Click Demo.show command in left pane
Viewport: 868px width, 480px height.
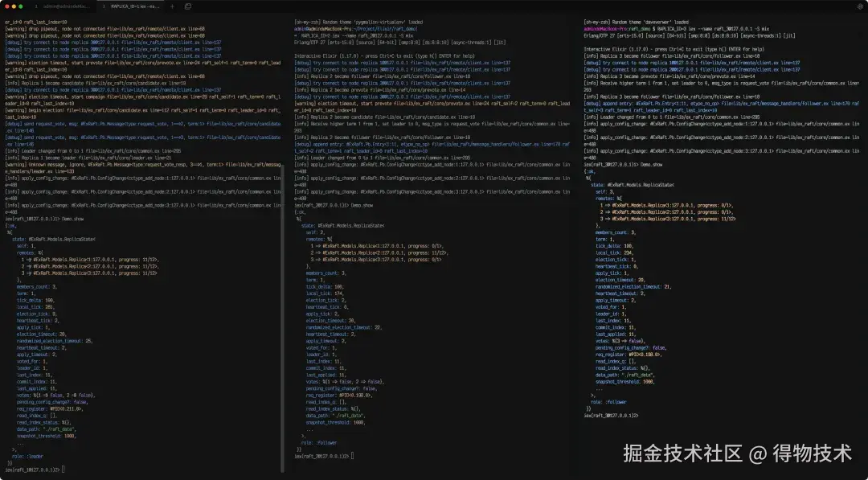pyautogui.click(x=72, y=219)
